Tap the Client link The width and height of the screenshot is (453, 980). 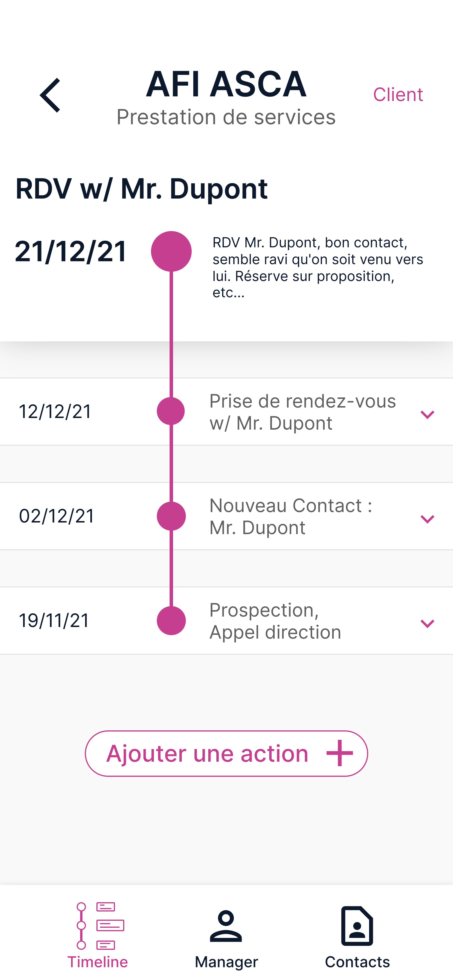(x=398, y=94)
